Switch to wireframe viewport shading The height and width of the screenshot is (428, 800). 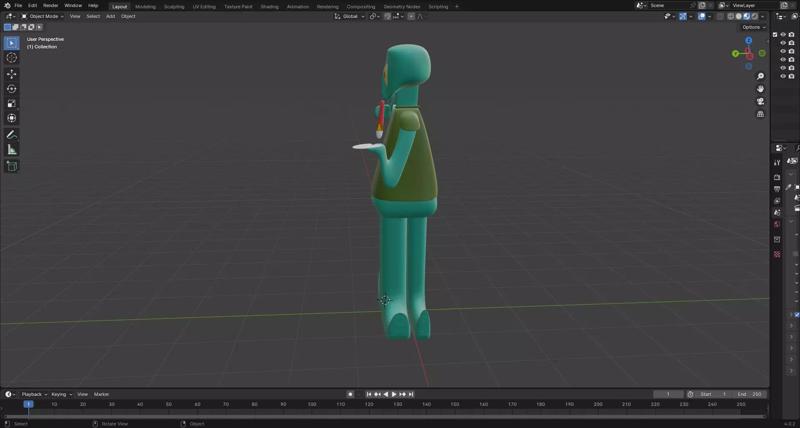pyautogui.click(x=731, y=16)
